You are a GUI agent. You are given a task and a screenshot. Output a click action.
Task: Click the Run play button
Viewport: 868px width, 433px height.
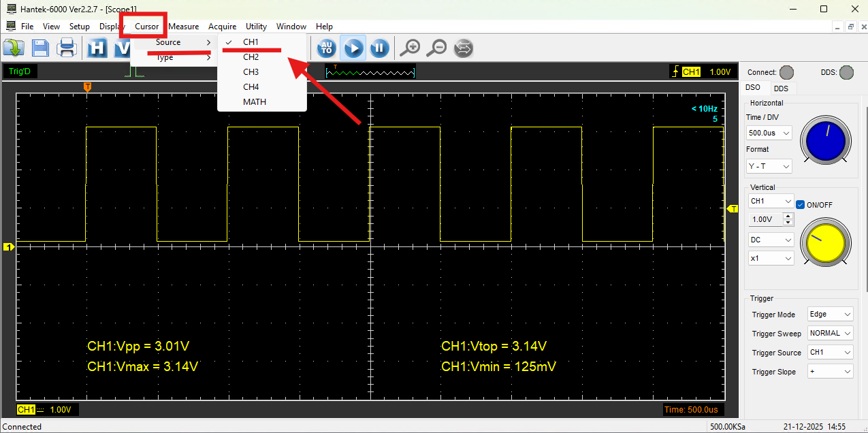(x=353, y=48)
